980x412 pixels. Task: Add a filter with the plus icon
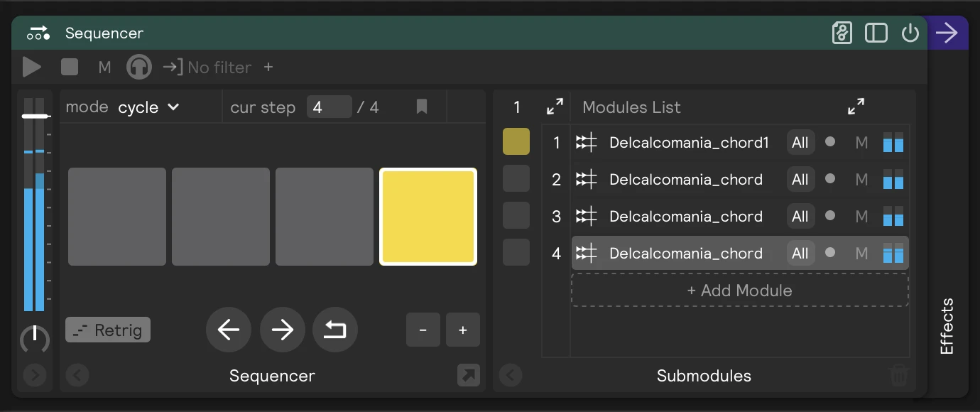[x=268, y=67]
